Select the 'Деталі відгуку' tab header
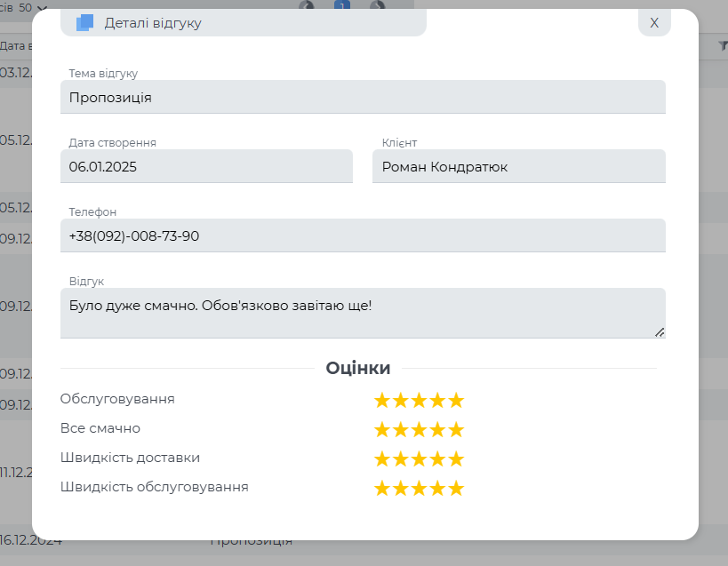 [153, 23]
